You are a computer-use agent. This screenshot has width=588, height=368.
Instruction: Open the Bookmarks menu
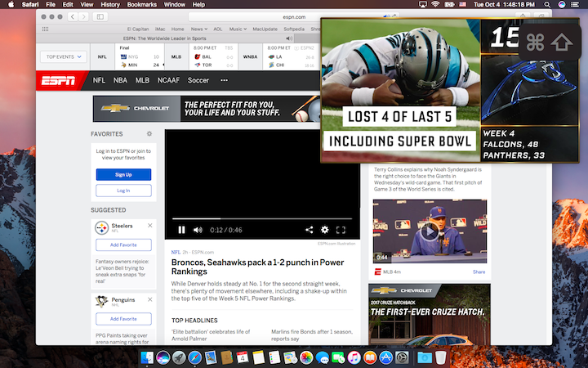point(142,5)
